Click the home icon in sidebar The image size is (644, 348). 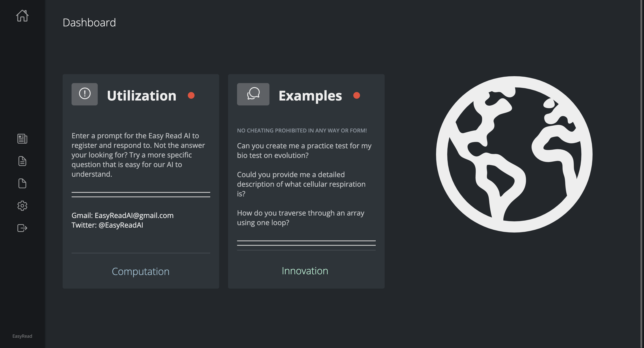tap(22, 16)
